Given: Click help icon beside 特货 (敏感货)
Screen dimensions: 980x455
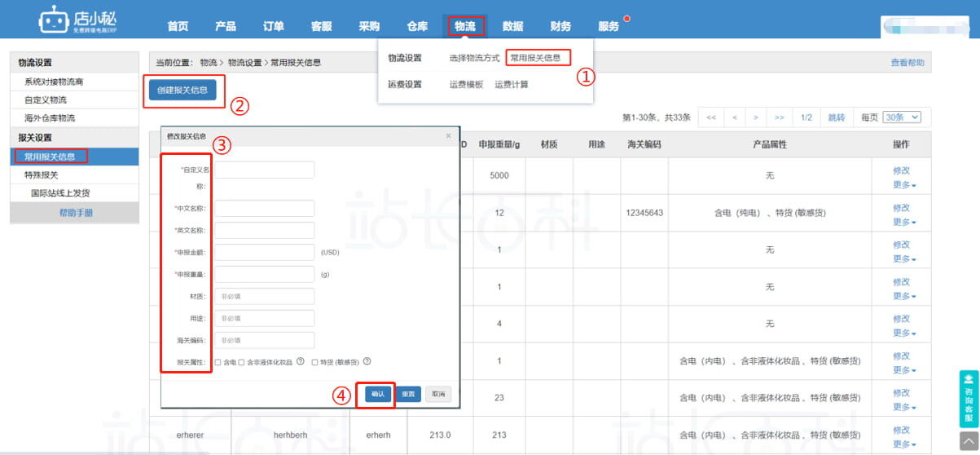Looking at the screenshot, I should click(x=367, y=362).
